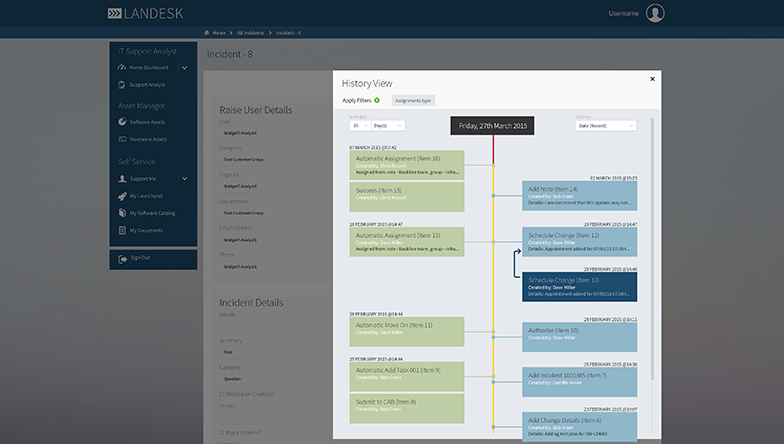Open My Launchpad rocket icon
The height and width of the screenshot is (444, 784).
122,196
